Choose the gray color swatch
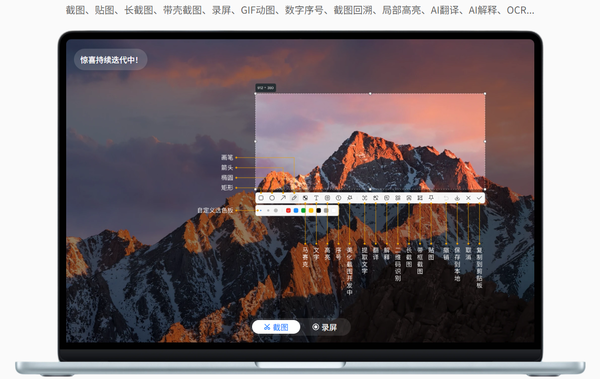600x379 pixels. pos(326,210)
